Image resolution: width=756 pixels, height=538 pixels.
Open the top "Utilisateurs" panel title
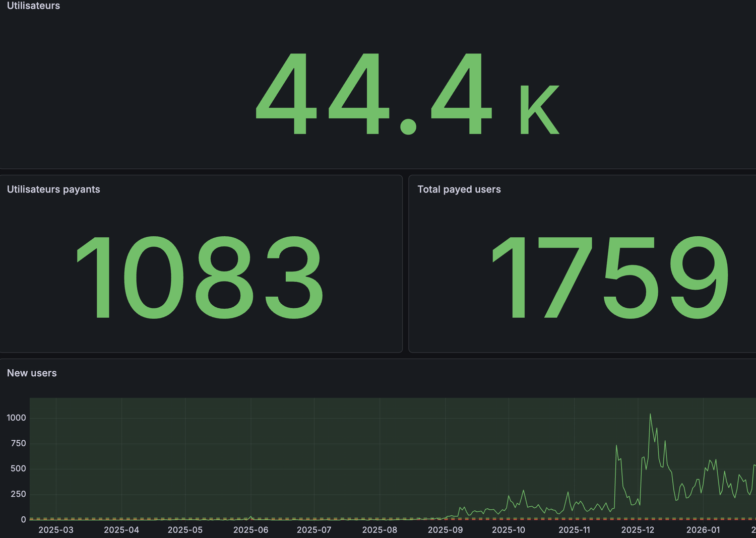[x=33, y=6]
